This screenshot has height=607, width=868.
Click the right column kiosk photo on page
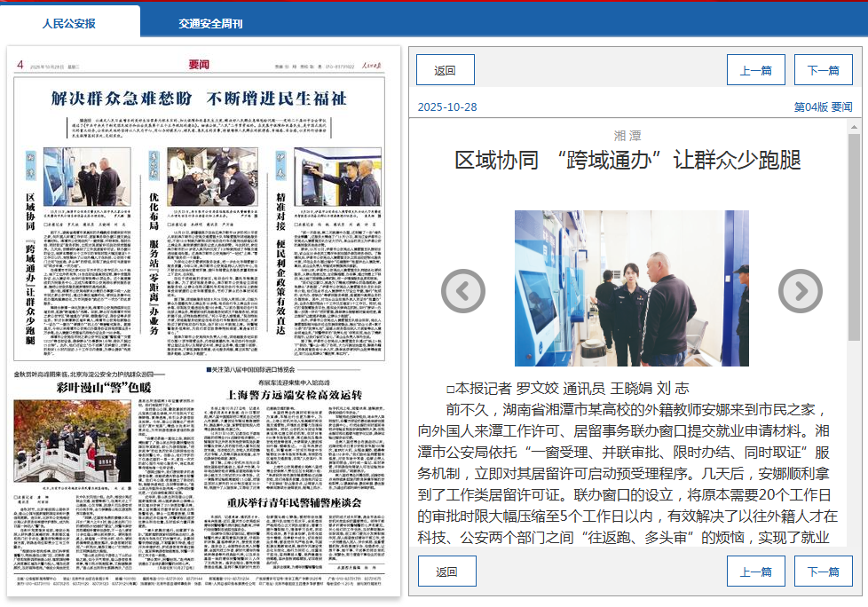[337, 177]
